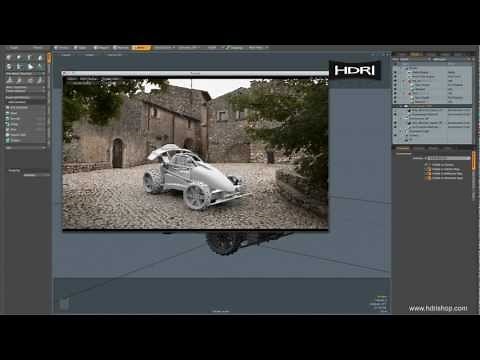Click orange vertical tab beside properties panel
480x360 pixels.
[473, 161]
